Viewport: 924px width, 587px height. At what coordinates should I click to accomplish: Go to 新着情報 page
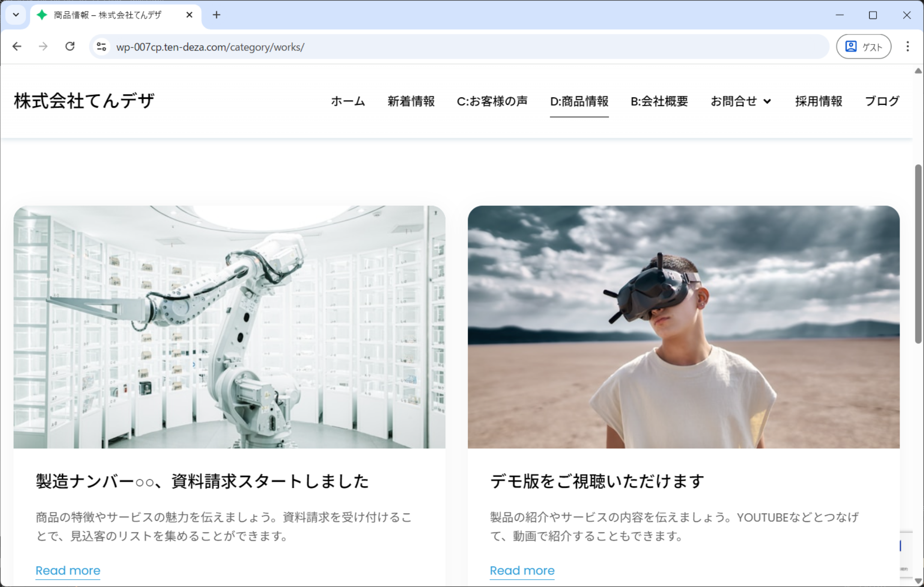(x=411, y=101)
